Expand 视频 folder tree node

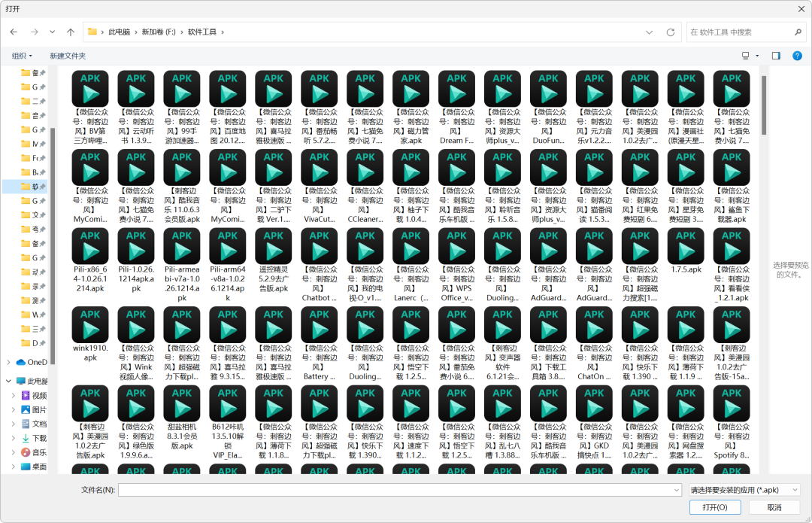point(13,396)
